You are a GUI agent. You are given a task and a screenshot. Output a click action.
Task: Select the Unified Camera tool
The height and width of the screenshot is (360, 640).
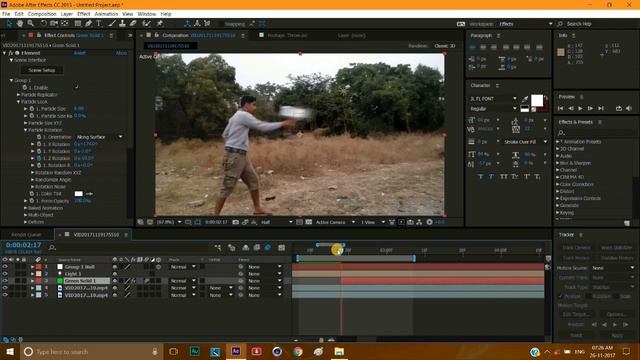[x=53, y=24]
